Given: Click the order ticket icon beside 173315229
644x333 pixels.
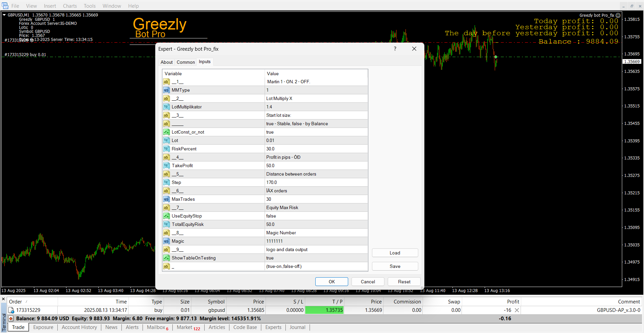Looking at the screenshot, I should tap(11, 310).
